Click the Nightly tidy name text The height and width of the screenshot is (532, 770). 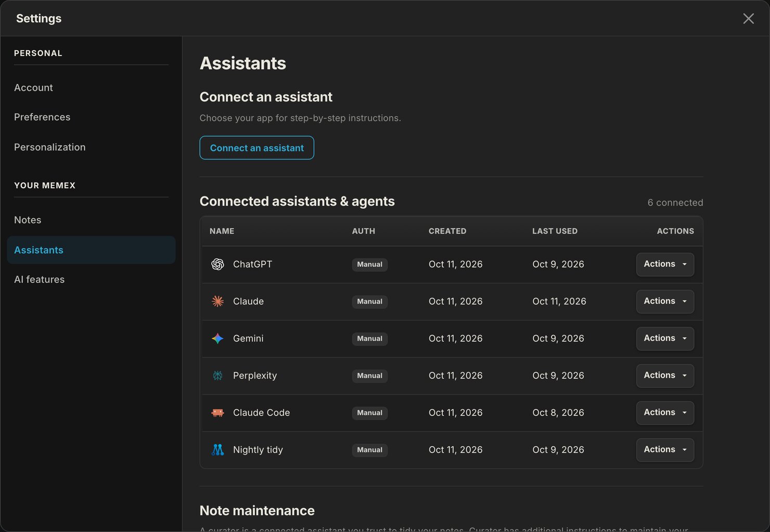pyautogui.click(x=258, y=450)
